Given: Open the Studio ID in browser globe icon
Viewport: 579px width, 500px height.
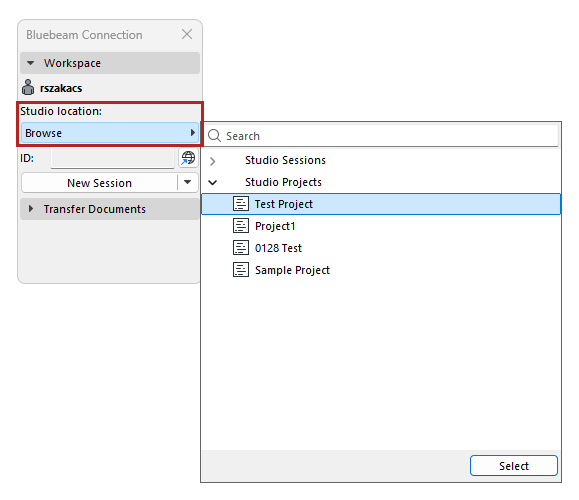Looking at the screenshot, I should [x=188, y=158].
